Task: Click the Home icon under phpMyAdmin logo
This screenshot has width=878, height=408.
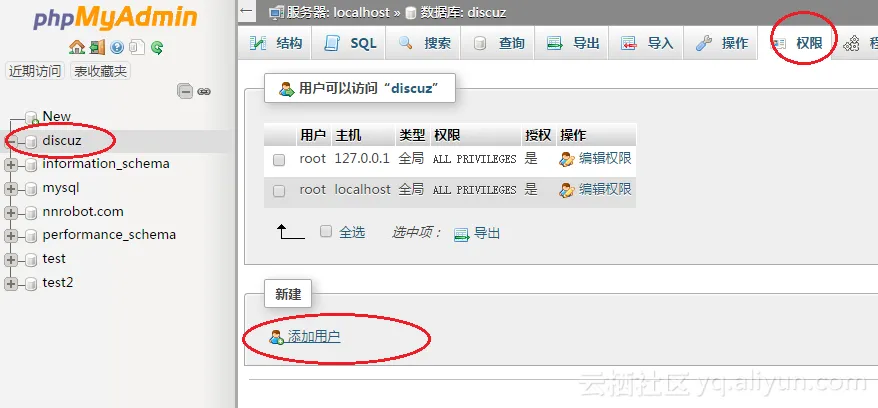Action: tap(76, 47)
